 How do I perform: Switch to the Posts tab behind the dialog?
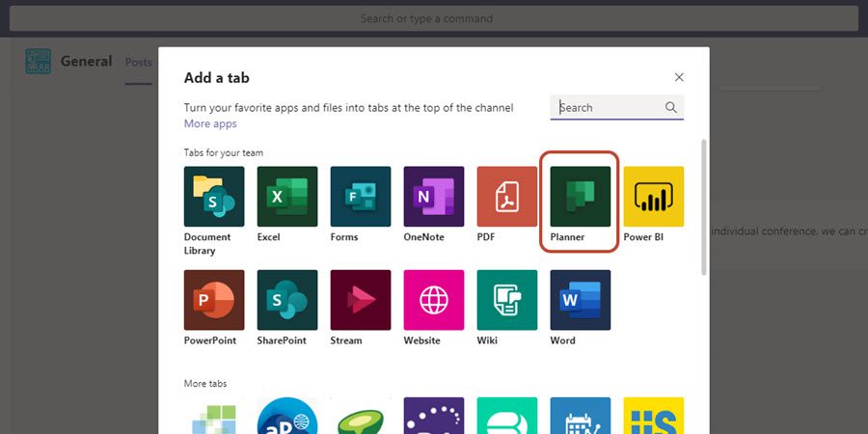tap(138, 62)
